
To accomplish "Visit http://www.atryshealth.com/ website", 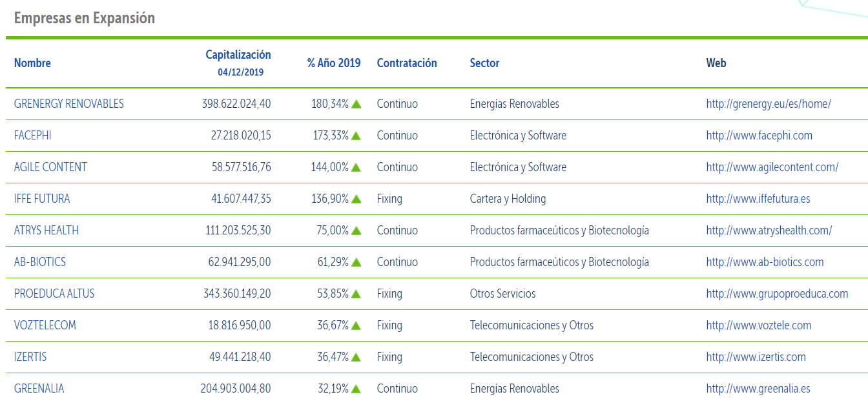I will 769,231.
